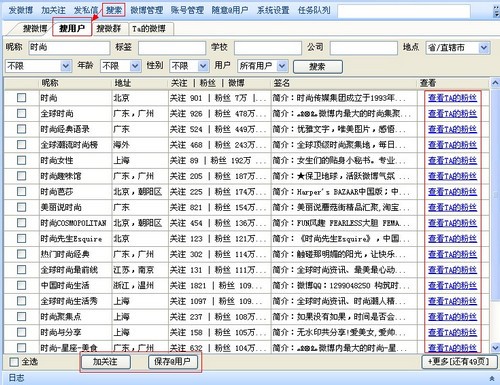Open the city dropdown showing 不限 under 昵称
The image size is (500, 385).
tap(66, 66)
